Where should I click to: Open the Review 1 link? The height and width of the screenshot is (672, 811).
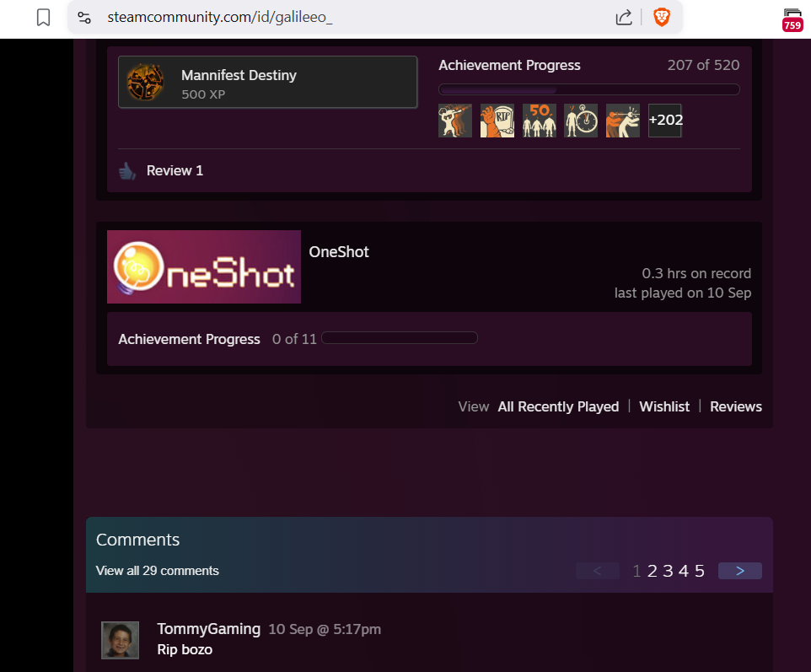pyautogui.click(x=175, y=170)
